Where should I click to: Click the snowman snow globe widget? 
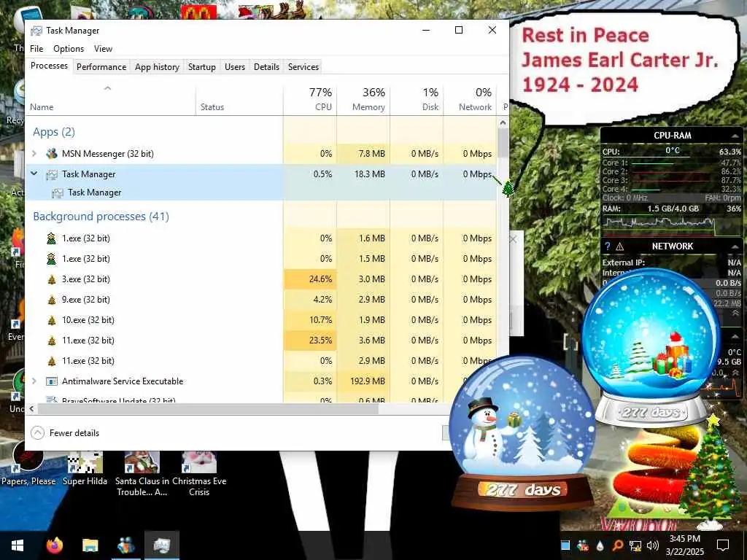[x=522, y=433]
